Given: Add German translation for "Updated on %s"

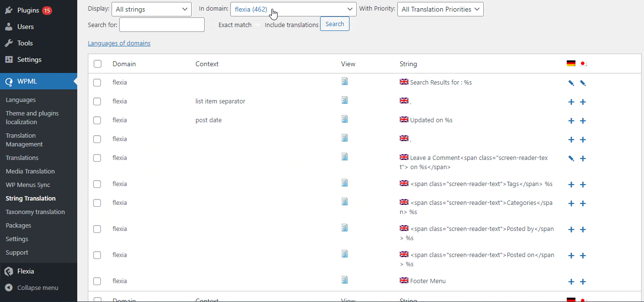Looking at the screenshot, I should click(x=571, y=121).
